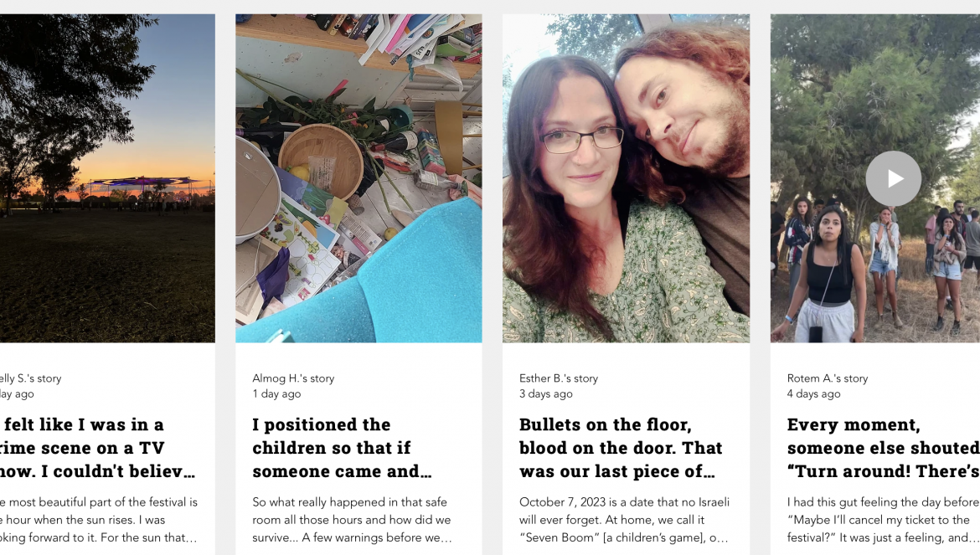Open the messy safe room photo
The width and height of the screenshot is (980, 555).
coord(358,178)
